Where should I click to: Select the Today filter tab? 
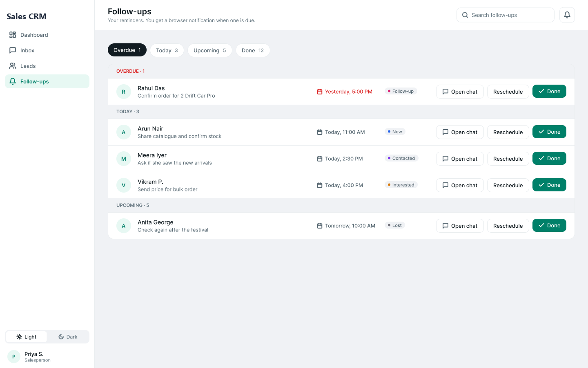click(x=167, y=50)
